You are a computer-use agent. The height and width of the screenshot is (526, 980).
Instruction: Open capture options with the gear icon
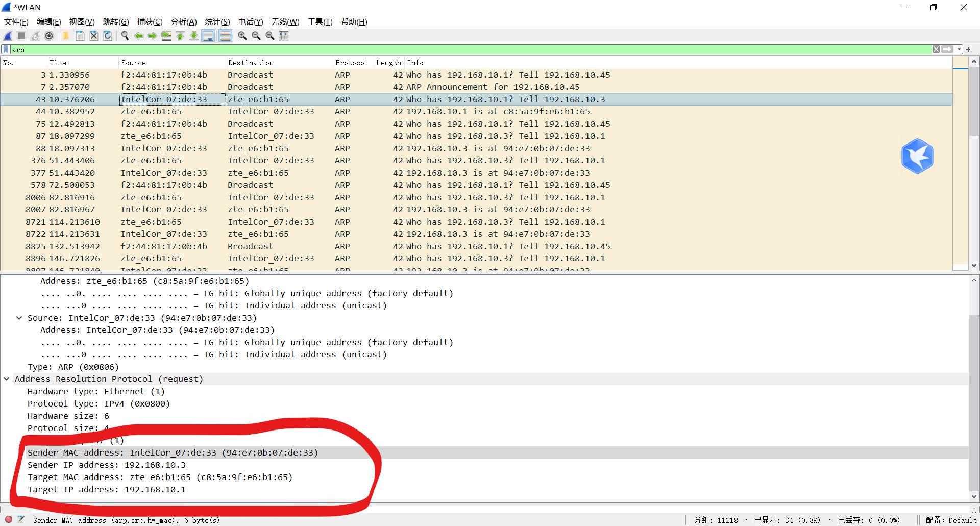tap(49, 36)
